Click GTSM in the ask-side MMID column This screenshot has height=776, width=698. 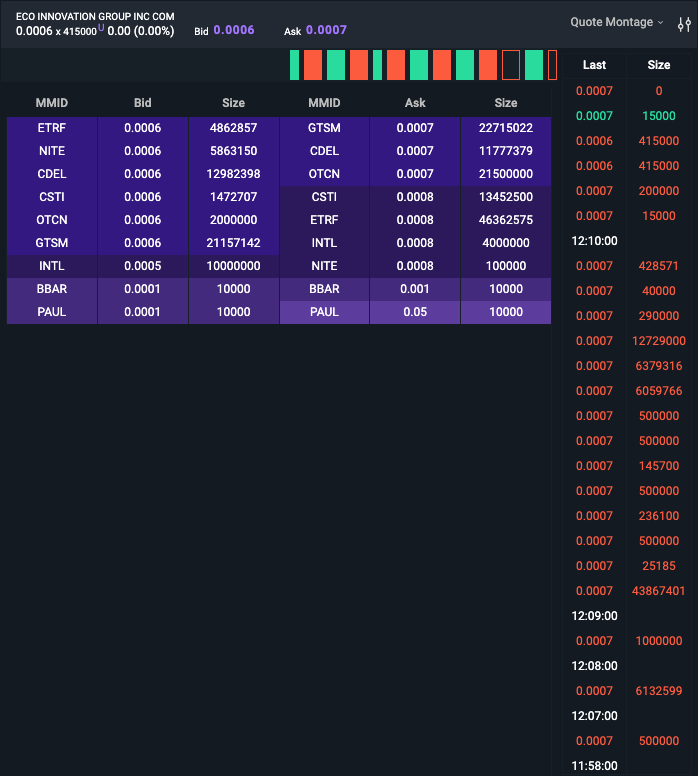point(324,128)
